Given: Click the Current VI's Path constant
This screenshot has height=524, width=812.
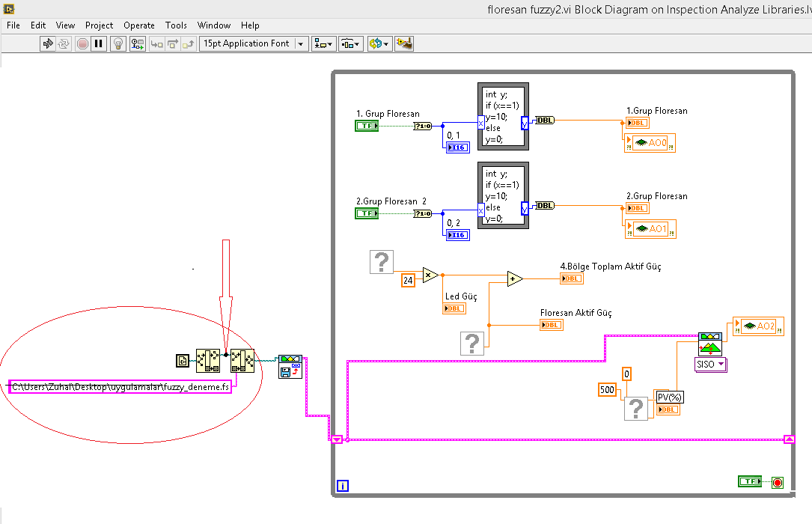Looking at the screenshot, I should click(x=183, y=360).
